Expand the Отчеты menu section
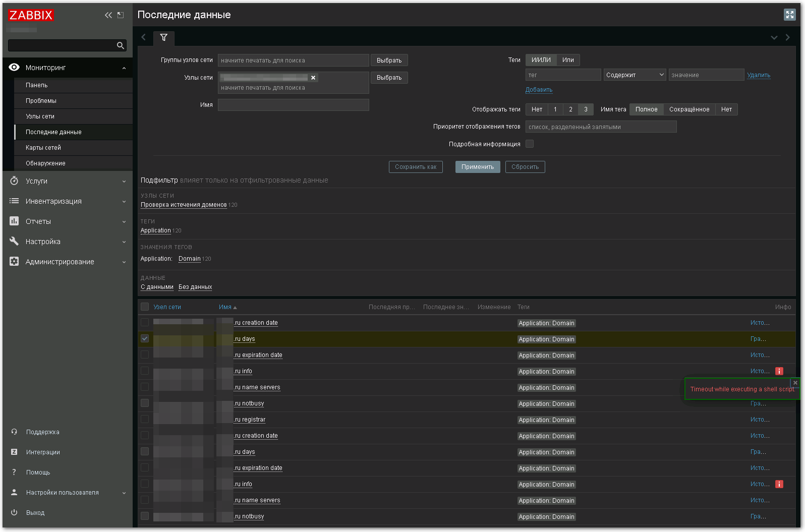The height and width of the screenshot is (532, 805). tap(124, 221)
